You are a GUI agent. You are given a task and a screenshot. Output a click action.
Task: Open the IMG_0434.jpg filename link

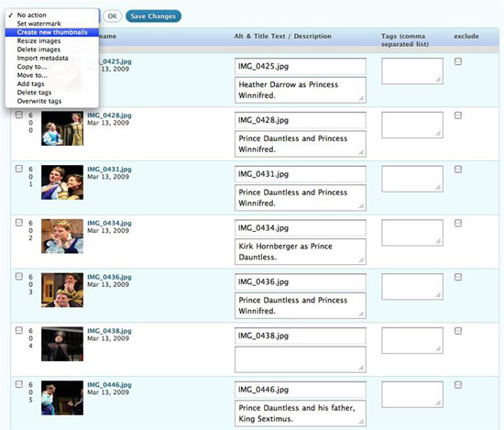[109, 223]
